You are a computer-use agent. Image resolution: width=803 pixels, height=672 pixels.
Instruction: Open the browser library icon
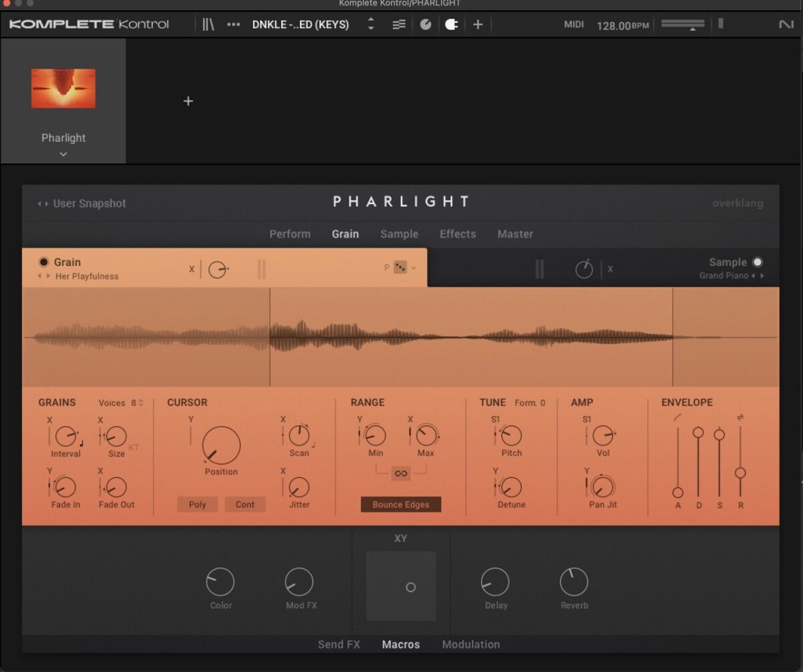tap(208, 25)
